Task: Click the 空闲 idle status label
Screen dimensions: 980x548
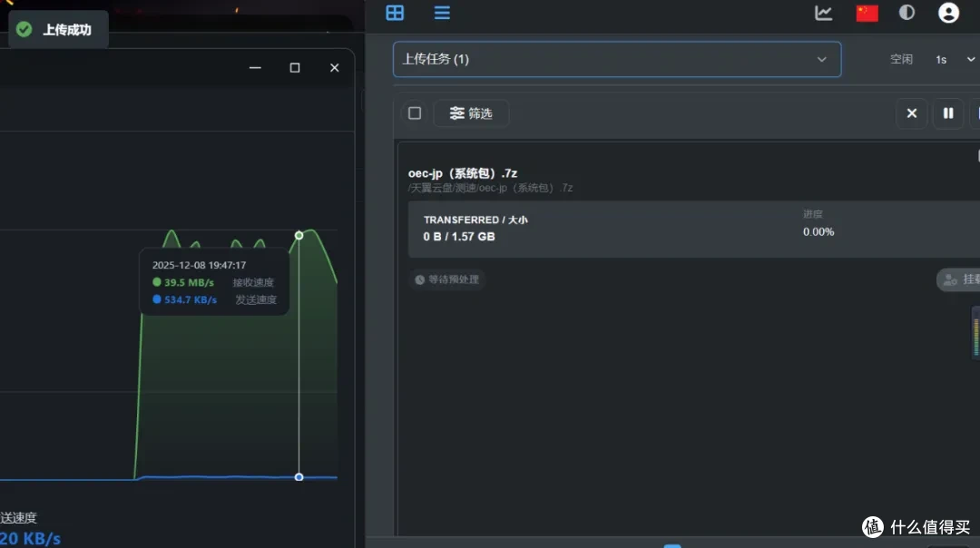Action: (901, 59)
